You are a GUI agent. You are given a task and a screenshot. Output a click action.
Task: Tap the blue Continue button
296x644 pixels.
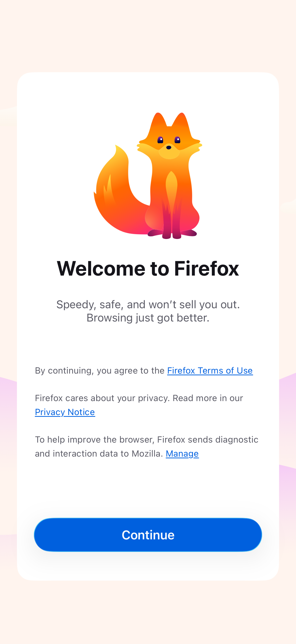(x=148, y=535)
